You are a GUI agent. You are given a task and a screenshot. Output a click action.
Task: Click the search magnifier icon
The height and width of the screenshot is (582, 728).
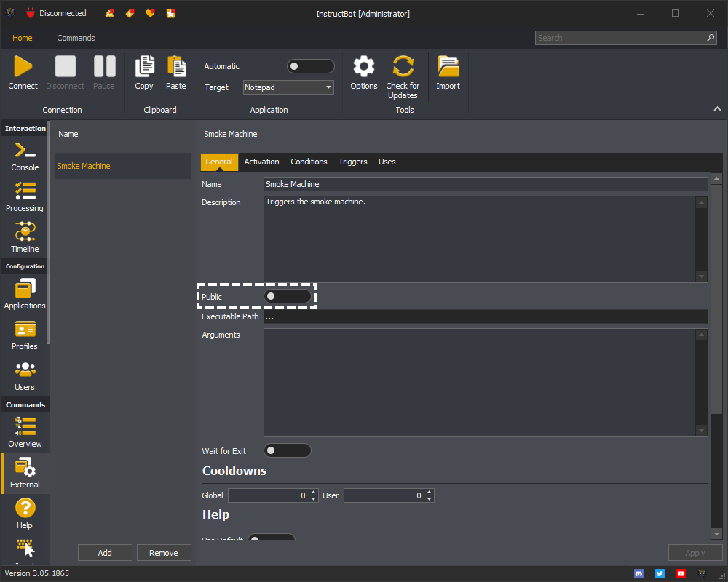pos(711,38)
